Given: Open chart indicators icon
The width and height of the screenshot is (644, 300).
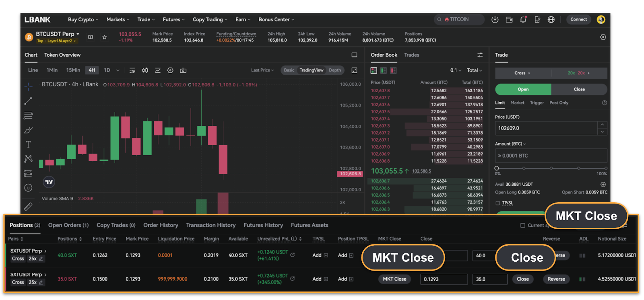Looking at the screenshot, I should point(158,70).
